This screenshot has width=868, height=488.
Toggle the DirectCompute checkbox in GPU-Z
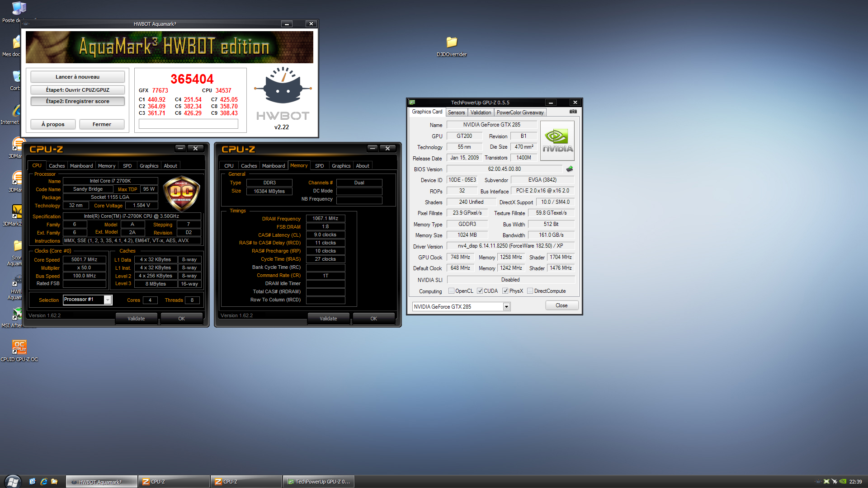(x=530, y=291)
